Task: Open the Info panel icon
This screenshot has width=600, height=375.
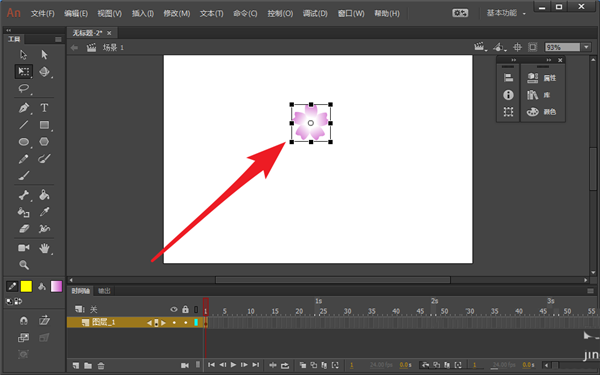Action: [x=508, y=95]
